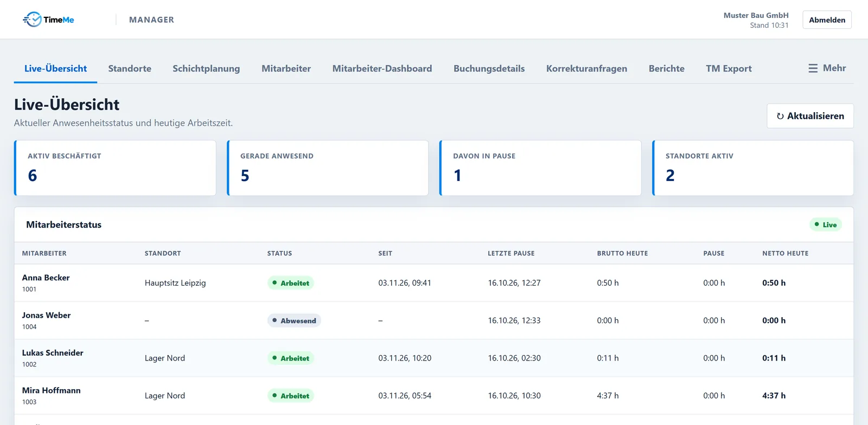
Task: Click the Letzte Pause column header
Action: point(511,253)
